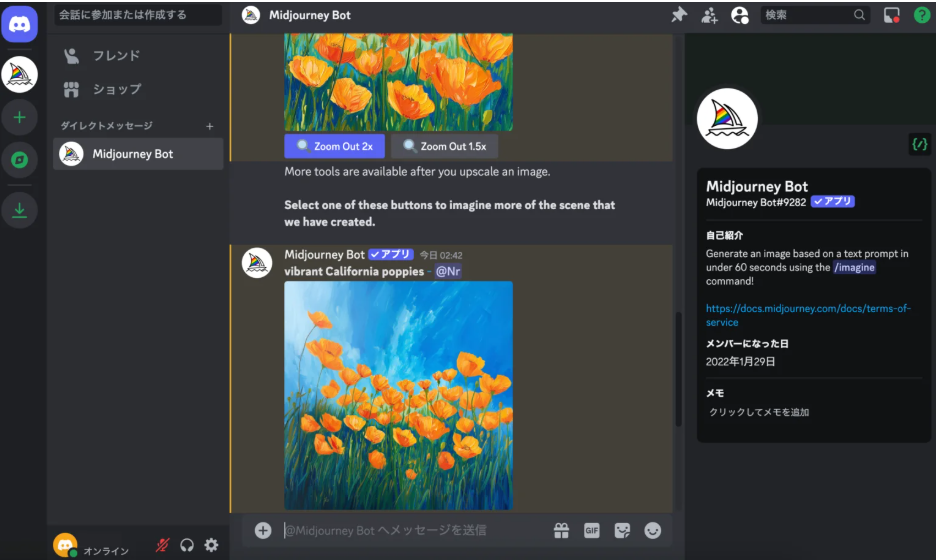936x560 pixels.
Task: Open Discord home via the Discord logo
Action: 20,24
